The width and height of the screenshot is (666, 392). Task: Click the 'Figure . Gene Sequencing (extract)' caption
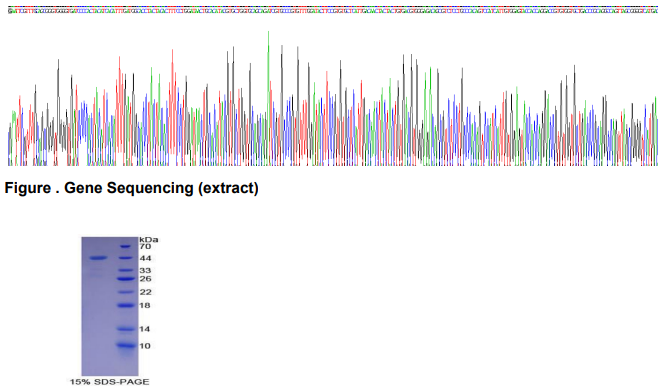click(x=132, y=188)
